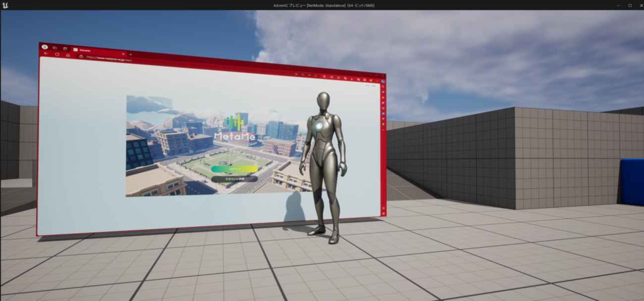This screenshot has height=301, width=644.
Task: Click the アカウント作成 create account button
Action: click(234, 179)
